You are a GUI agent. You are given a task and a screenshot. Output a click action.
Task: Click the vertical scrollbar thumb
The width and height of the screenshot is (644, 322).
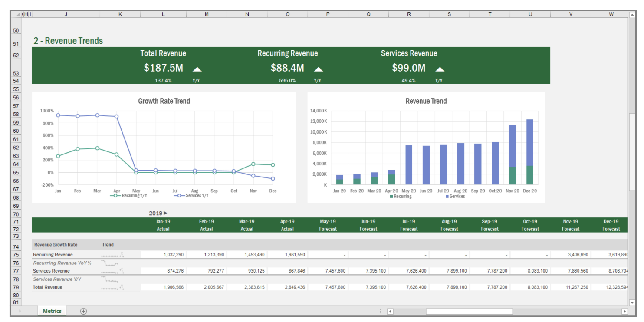coord(632,152)
